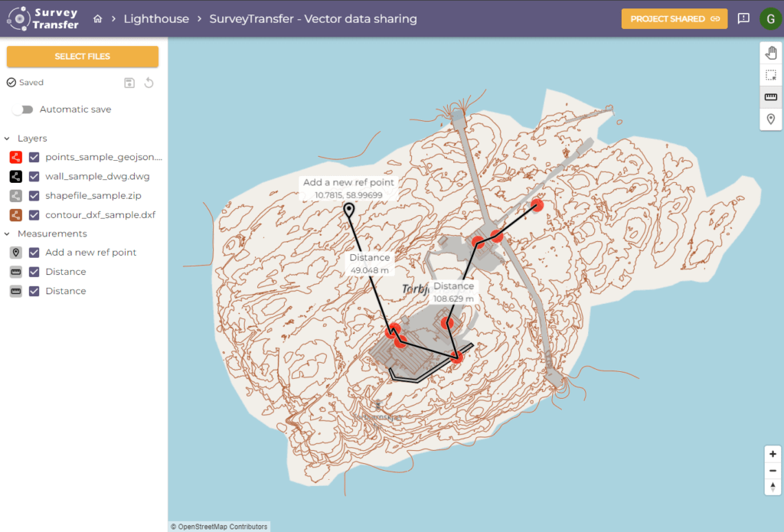Click the save project icon next to Saved
784x532 pixels.
(129, 82)
